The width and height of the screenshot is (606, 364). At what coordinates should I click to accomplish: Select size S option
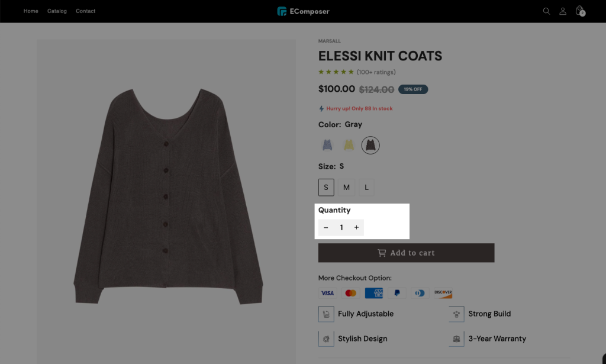pos(326,188)
